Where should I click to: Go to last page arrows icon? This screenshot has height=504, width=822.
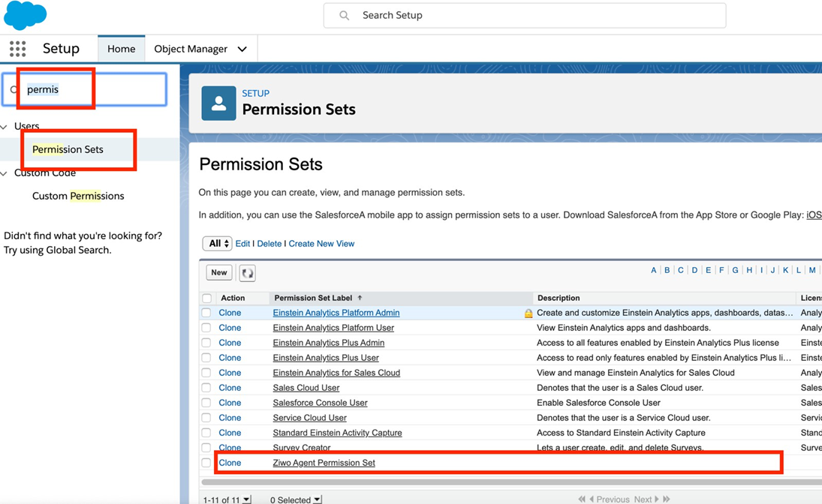click(667, 499)
